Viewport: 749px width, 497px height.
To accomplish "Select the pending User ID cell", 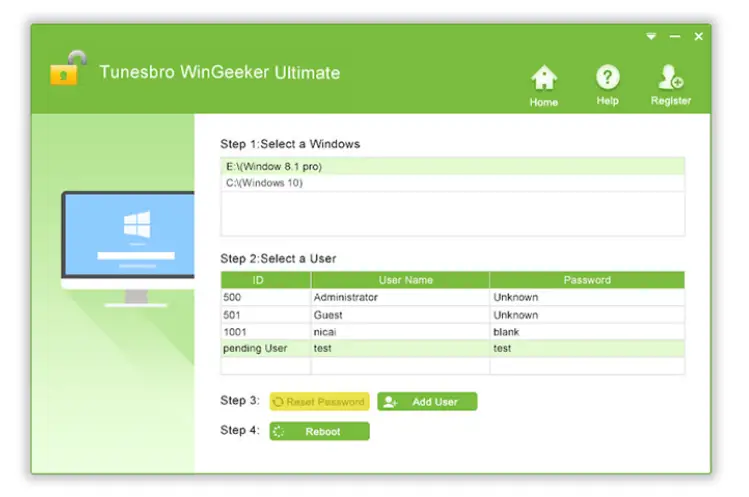I will coord(266,348).
